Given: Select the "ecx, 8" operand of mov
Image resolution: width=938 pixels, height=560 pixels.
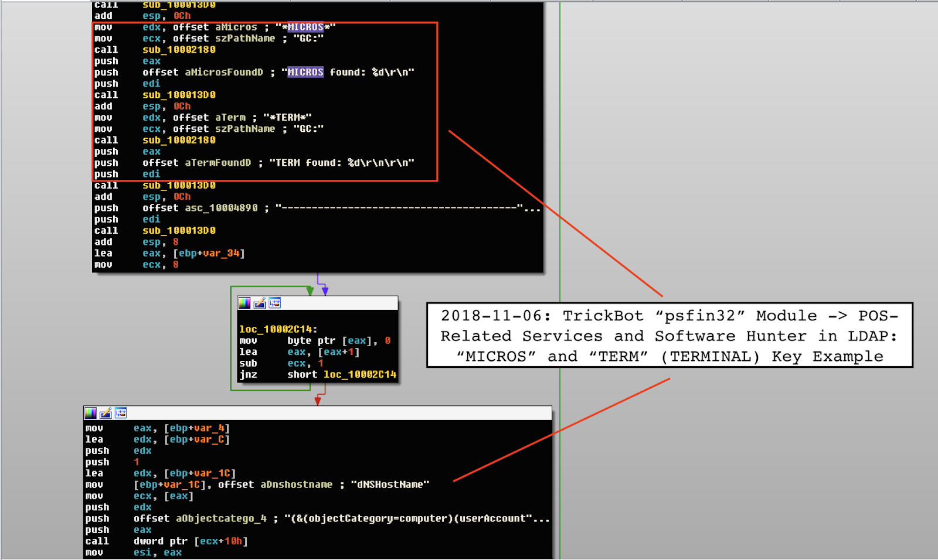Looking at the screenshot, I should 161,265.
